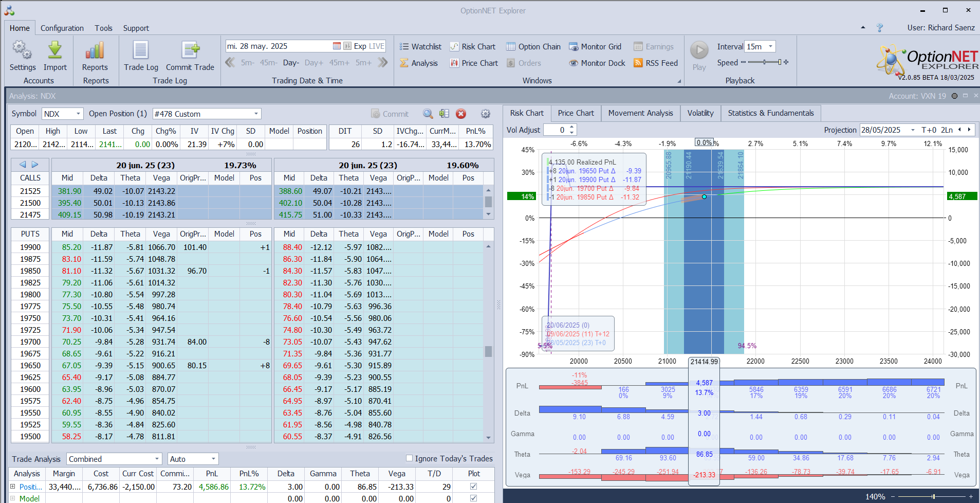This screenshot has width=980, height=503.
Task: Open the Reports chart icon
Action: click(x=95, y=50)
